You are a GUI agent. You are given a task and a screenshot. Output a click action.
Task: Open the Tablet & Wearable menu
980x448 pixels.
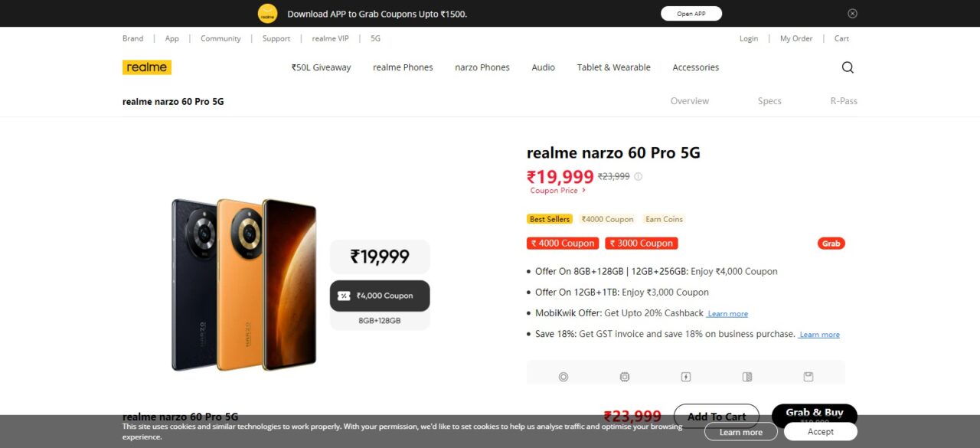tap(614, 67)
